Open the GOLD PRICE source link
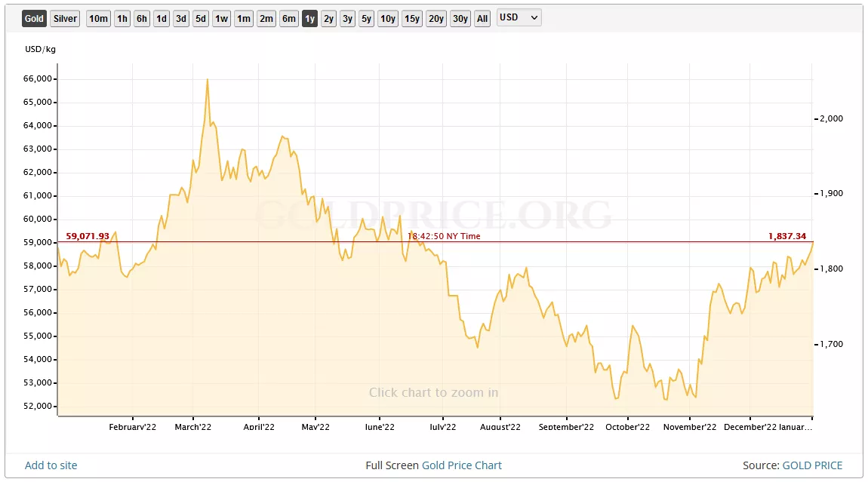Screen dimensions: 868x482 point(812,465)
